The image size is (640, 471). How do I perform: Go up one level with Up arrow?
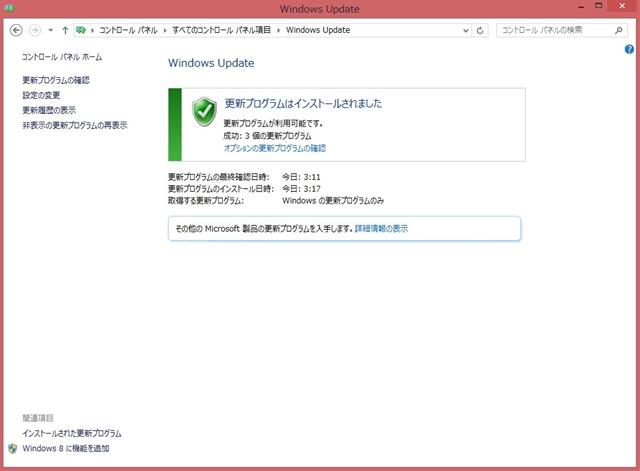click(65, 30)
